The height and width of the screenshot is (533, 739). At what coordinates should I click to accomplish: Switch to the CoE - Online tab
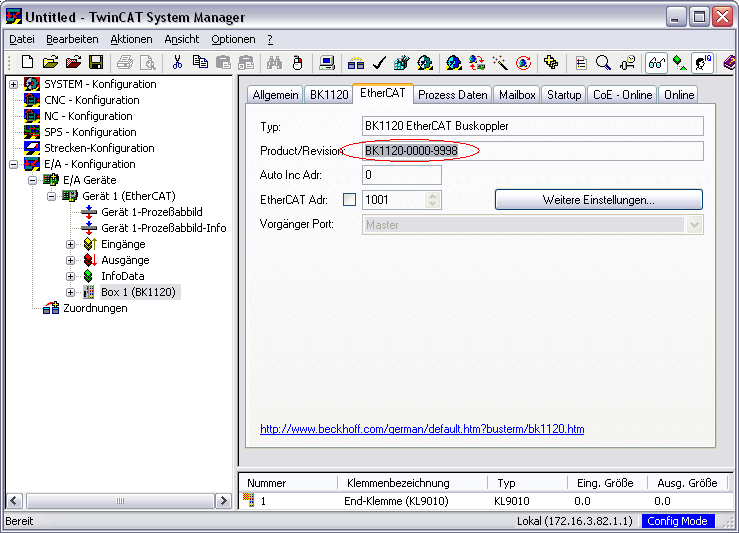[622, 95]
